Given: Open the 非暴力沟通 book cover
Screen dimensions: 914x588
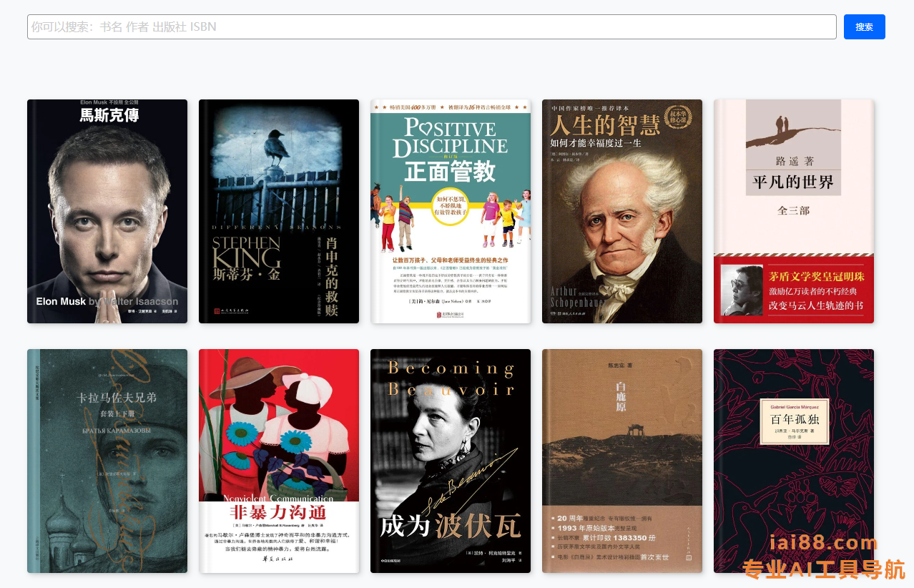Looking at the screenshot, I should point(279,461).
